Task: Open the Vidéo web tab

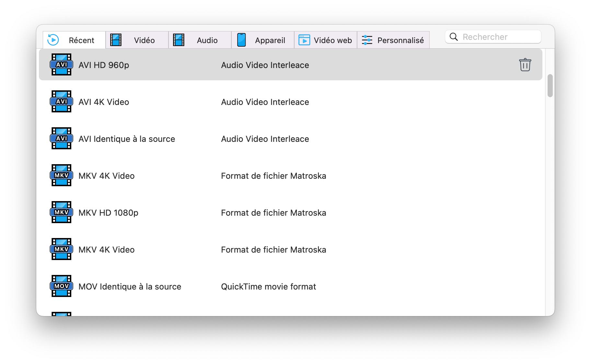Action: click(325, 40)
